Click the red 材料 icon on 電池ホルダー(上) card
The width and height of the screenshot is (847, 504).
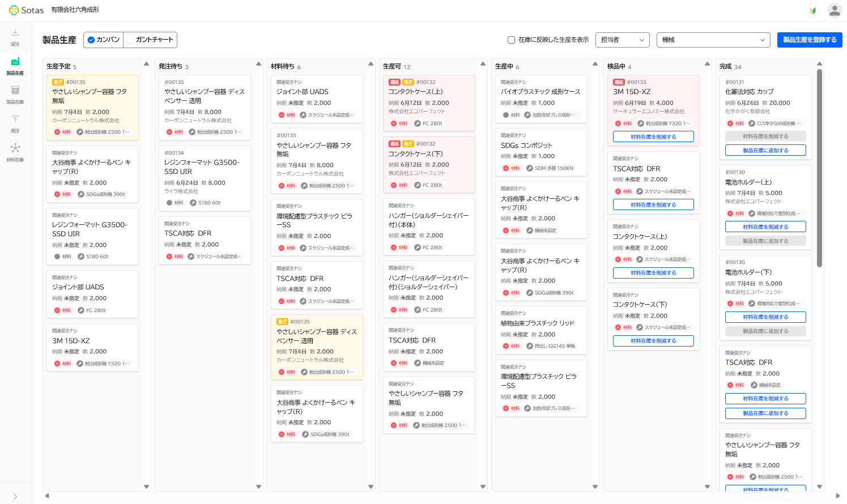(731, 213)
